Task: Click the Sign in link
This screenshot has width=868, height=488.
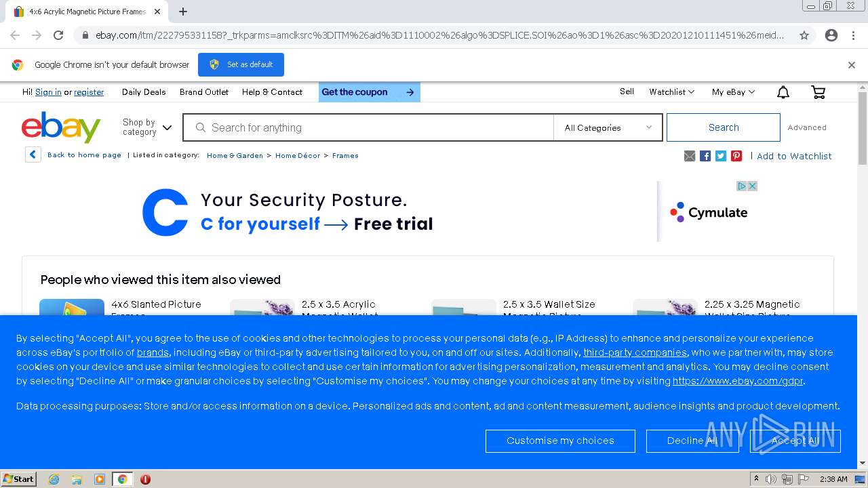Action: coord(48,92)
